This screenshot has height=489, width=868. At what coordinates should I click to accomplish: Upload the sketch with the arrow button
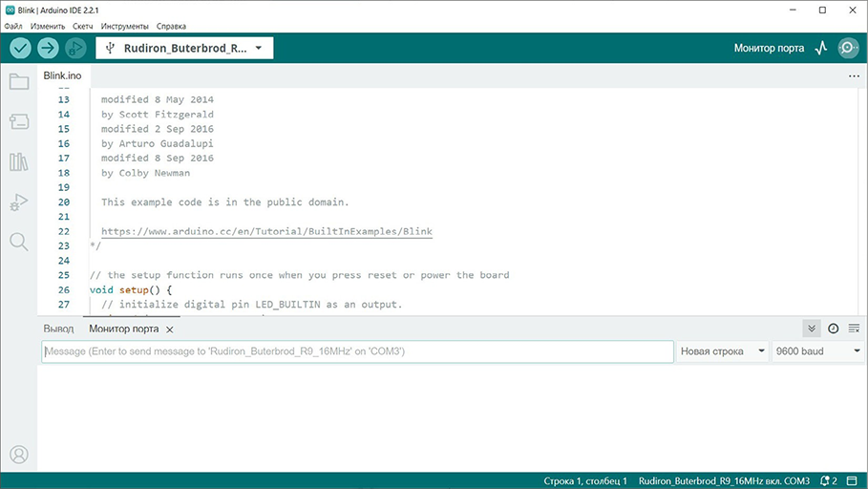point(48,48)
